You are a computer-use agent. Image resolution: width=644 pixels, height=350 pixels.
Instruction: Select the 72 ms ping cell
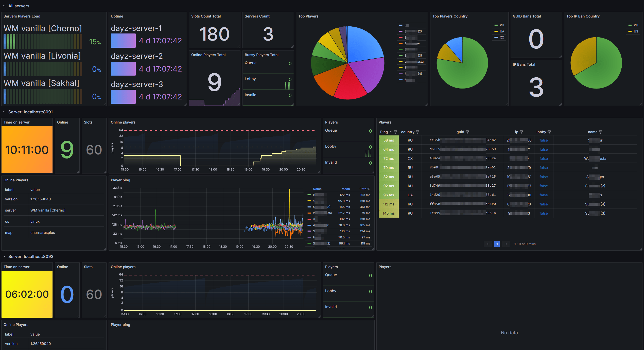389,159
